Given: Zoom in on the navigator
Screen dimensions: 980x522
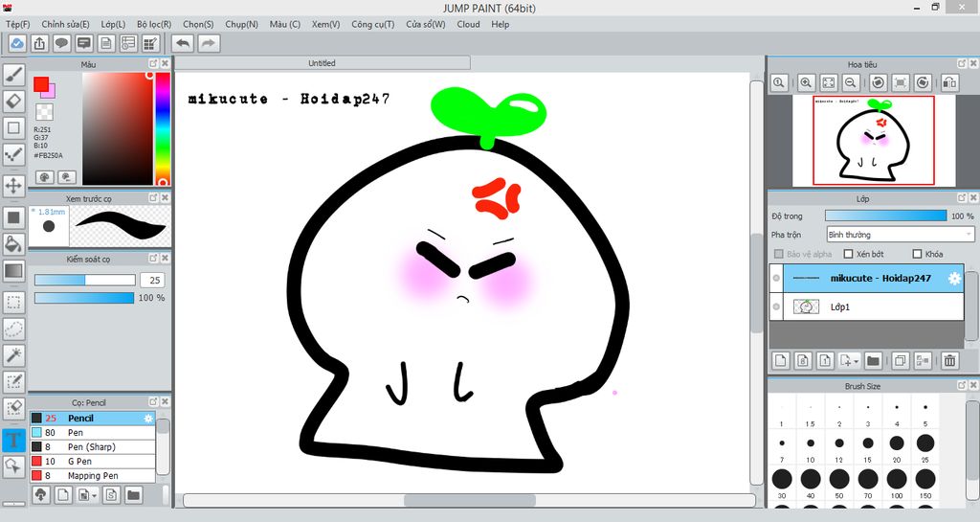Looking at the screenshot, I should [x=806, y=82].
